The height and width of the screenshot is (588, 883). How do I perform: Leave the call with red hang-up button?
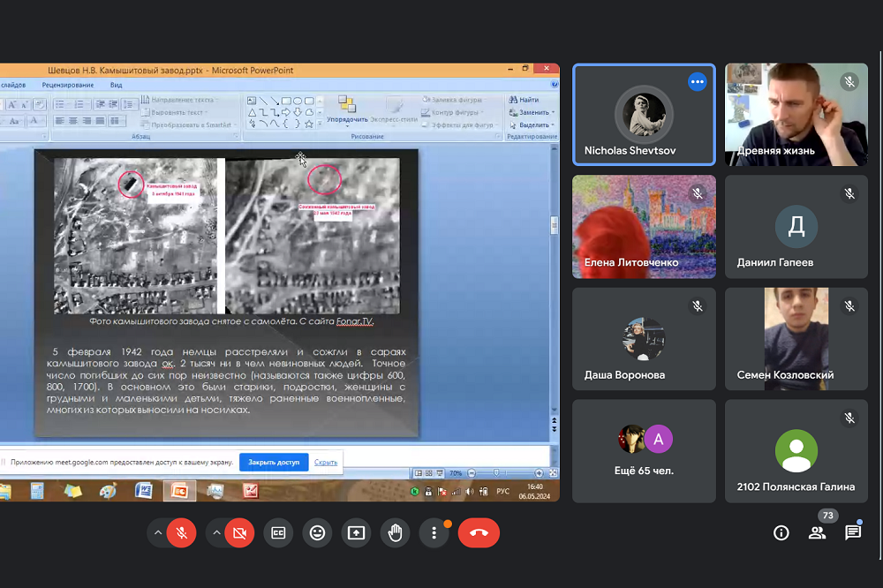coord(479,532)
